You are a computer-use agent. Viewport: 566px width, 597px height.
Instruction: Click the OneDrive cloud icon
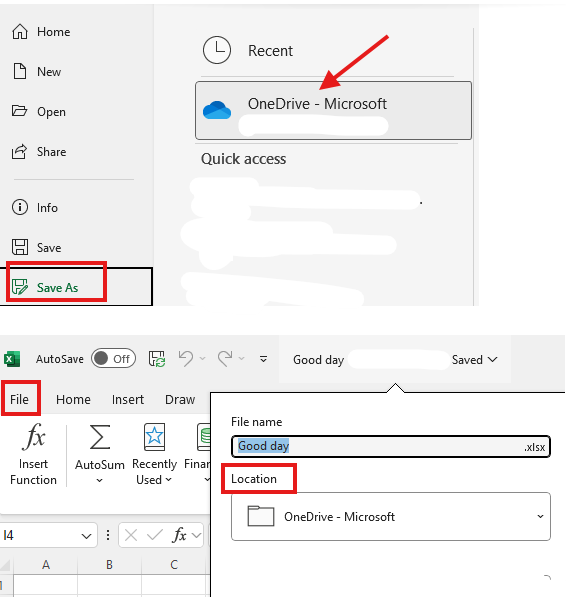click(217, 110)
